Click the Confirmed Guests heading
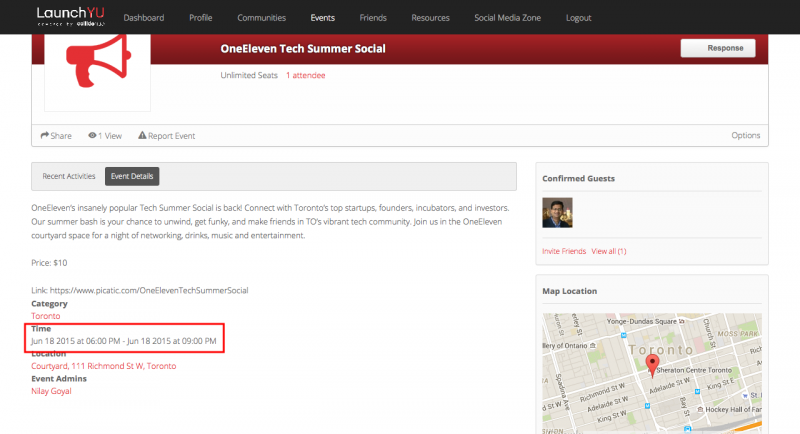This screenshot has height=434, width=800. pyautogui.click(x=578, y=178)
